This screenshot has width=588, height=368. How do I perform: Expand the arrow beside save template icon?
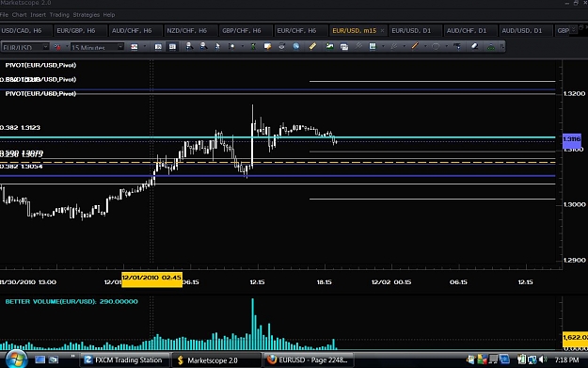[383, 46]
